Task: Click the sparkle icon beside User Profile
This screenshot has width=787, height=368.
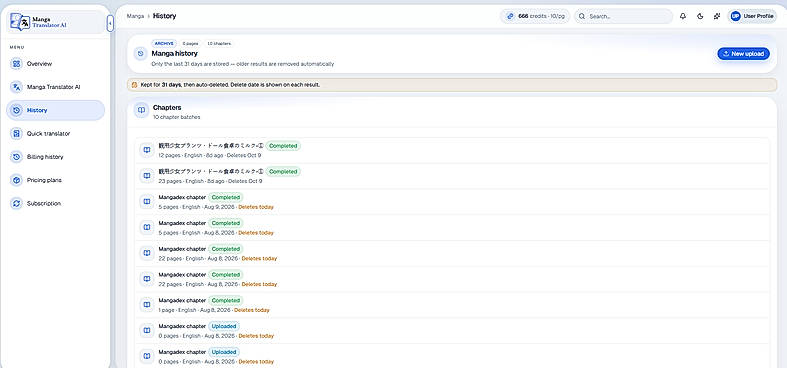Action: point(717,16)
